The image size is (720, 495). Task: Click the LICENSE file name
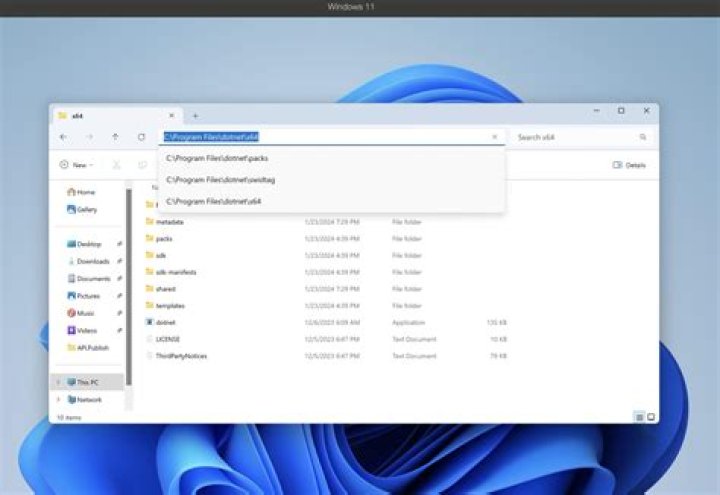(x=168, y=339)
